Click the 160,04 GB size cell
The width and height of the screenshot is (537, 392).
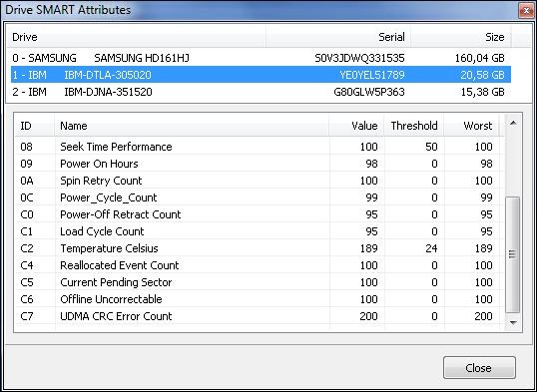click(x=479, y=58)
